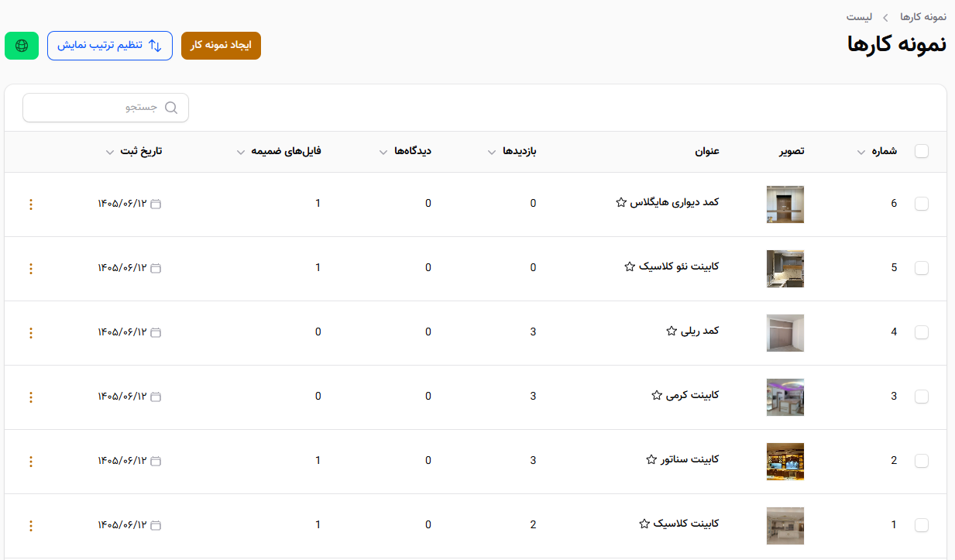Screen dimensions: 955x560
Task: Click the search magnifier icon
Action: (171, 108)
